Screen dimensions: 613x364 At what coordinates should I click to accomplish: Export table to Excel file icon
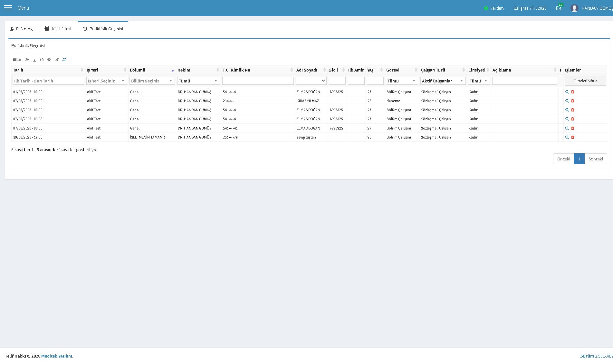point(34,60)
